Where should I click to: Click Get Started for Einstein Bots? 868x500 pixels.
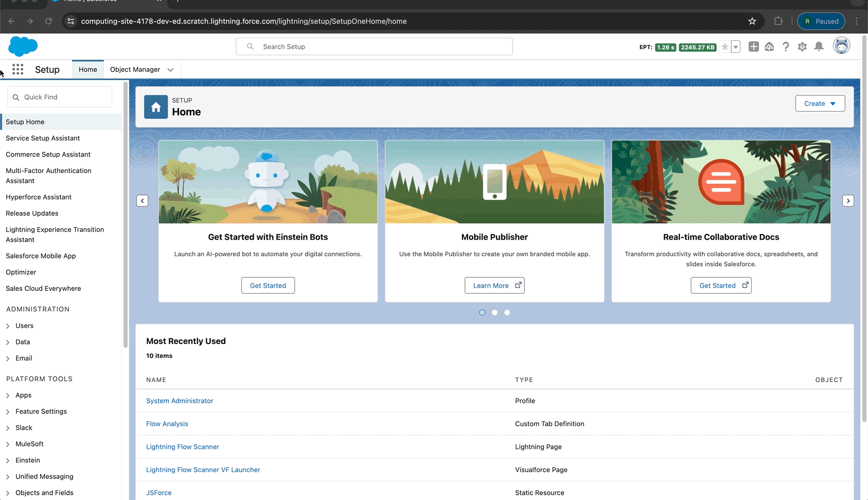268,286
